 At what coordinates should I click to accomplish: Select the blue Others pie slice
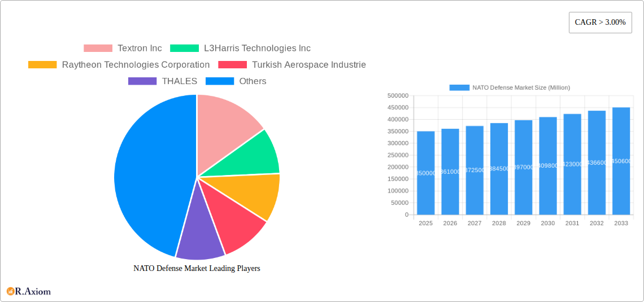pos(147,175)
